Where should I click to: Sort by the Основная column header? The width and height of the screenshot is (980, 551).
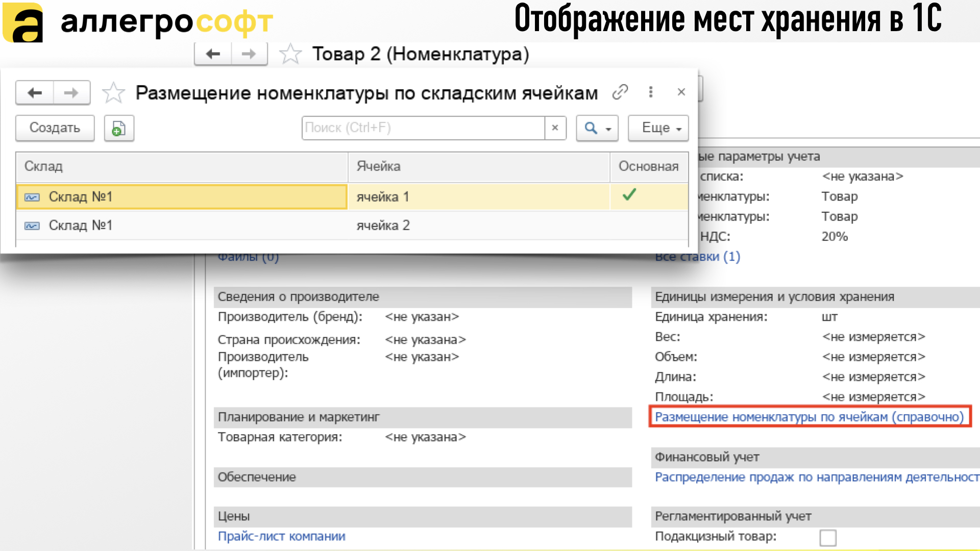[649, 167]
